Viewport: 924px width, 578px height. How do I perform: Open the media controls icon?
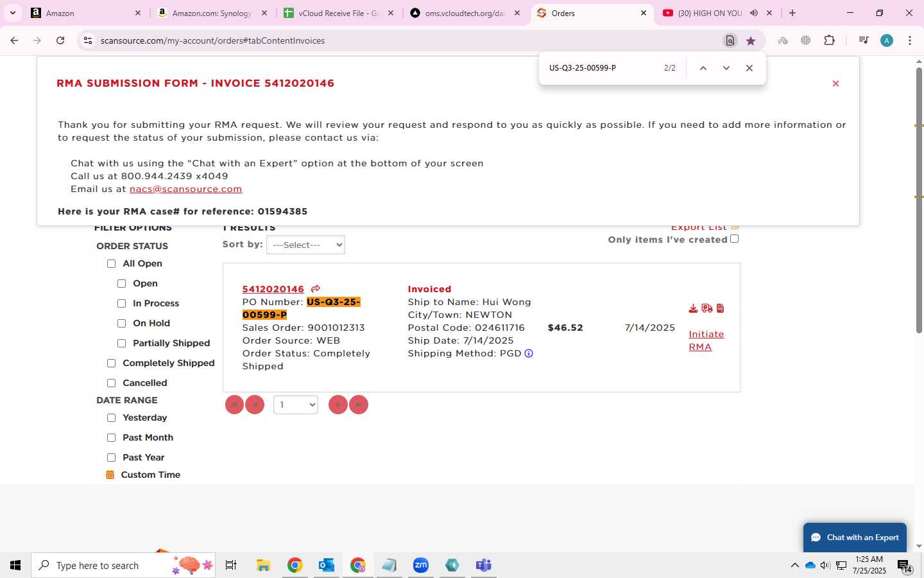click(x=864, y=40)
